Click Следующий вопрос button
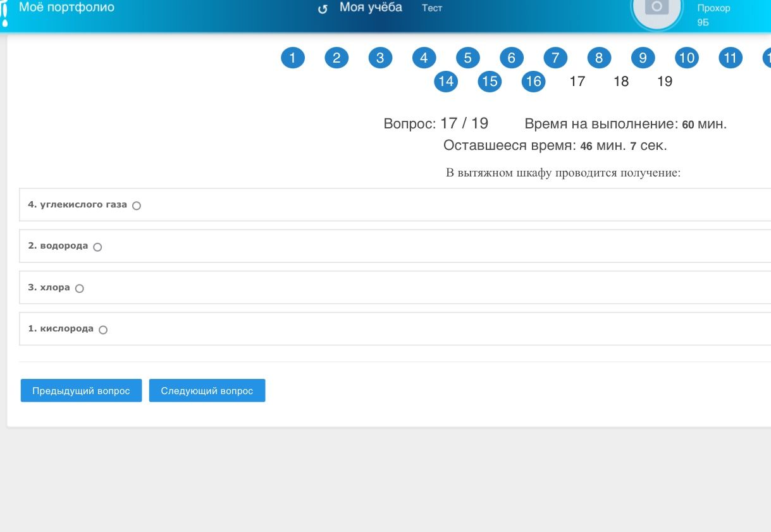This screenshot has width=771, height=532. [x=207, y=391]
